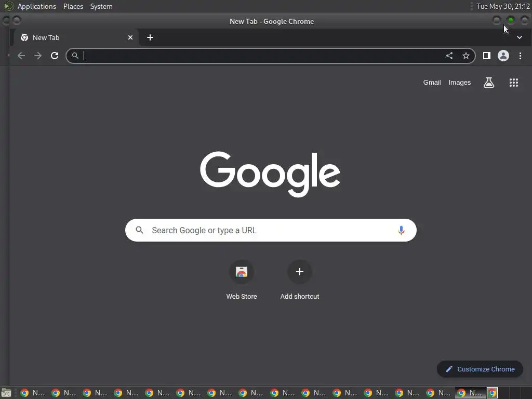Viewport: 532px width, 399px height.
Task: Go back using the back arrow
Action: point(21,56)
